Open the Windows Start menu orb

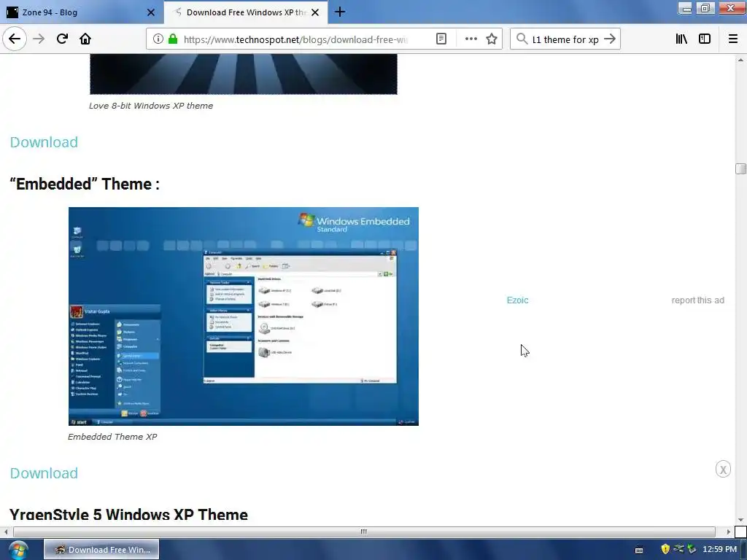point(18,550)
